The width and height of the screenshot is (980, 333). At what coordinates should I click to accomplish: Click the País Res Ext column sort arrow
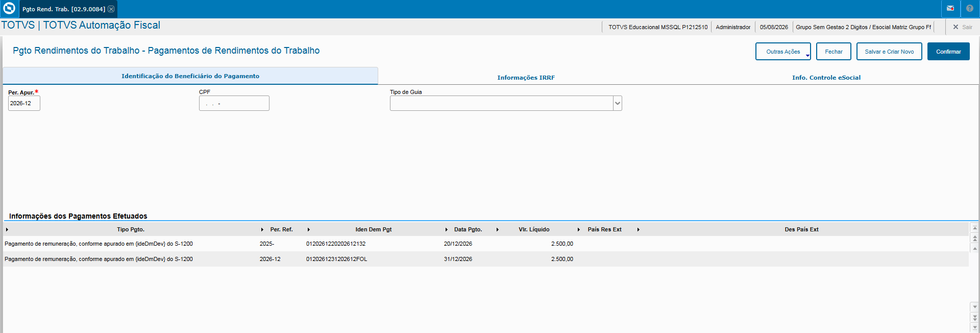pyautogui.click(x=579, y=230)
